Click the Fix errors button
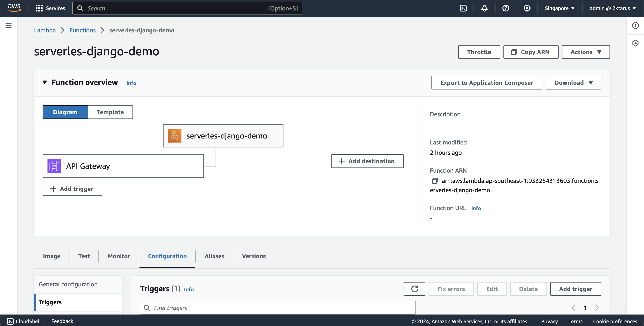 pos(451,289)
